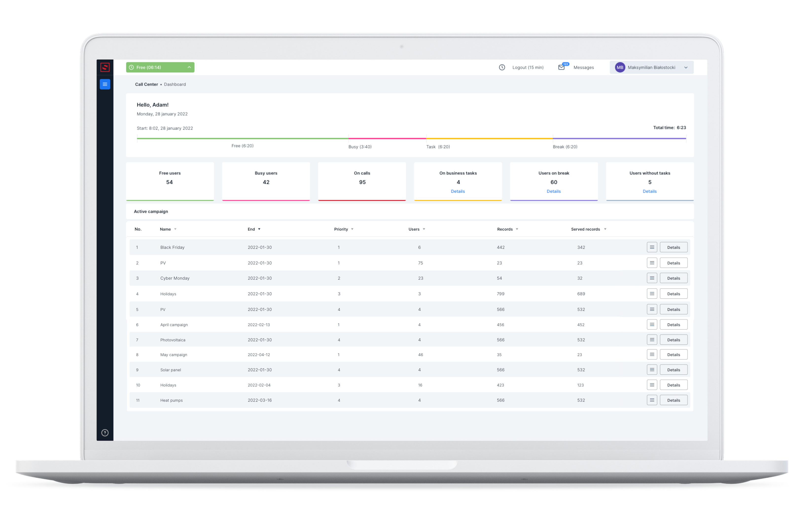Viewport: 799px width, 532px height.
Task: Click the Dashboard tab in breadcrumb
Action: coord(176,84)
